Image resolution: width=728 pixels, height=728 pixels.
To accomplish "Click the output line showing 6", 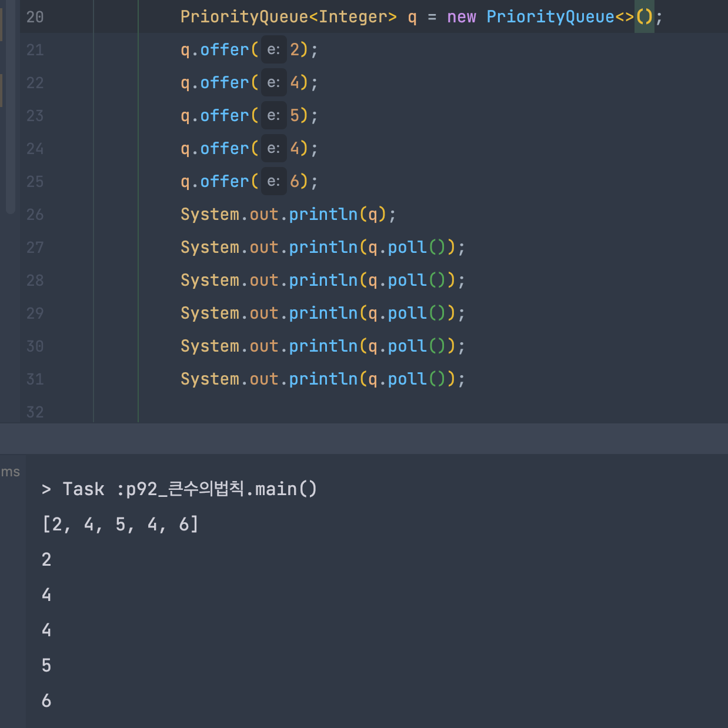I will tap(46, 700).
